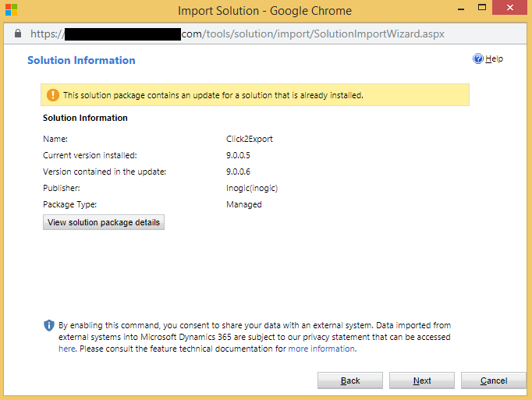Click the padlock icon in address bar
The width and height of the screenshot is (532, 400).
(18, 34)
